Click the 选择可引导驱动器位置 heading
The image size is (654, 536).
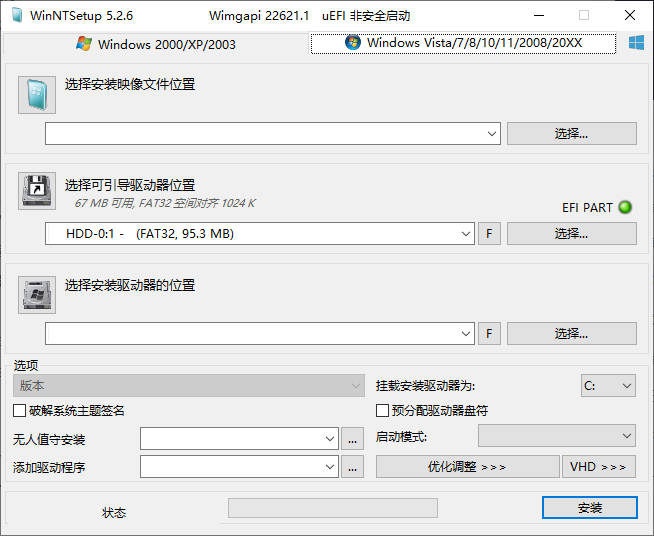130,185
